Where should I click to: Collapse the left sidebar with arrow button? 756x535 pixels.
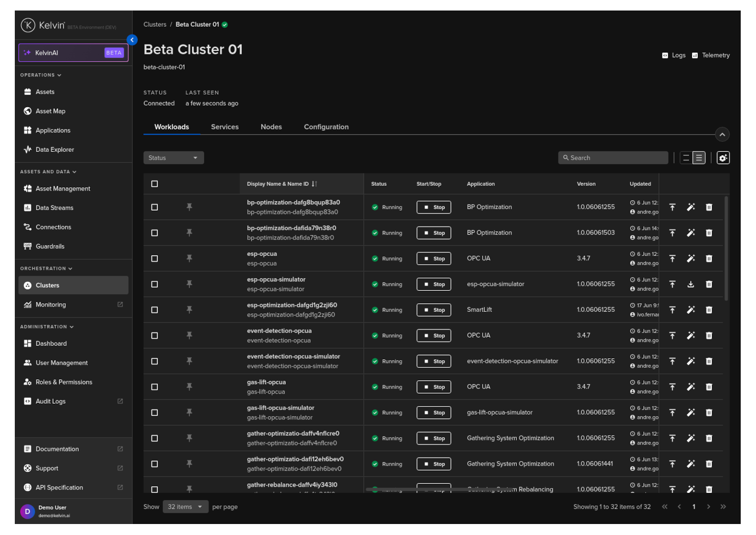[132, 40]
